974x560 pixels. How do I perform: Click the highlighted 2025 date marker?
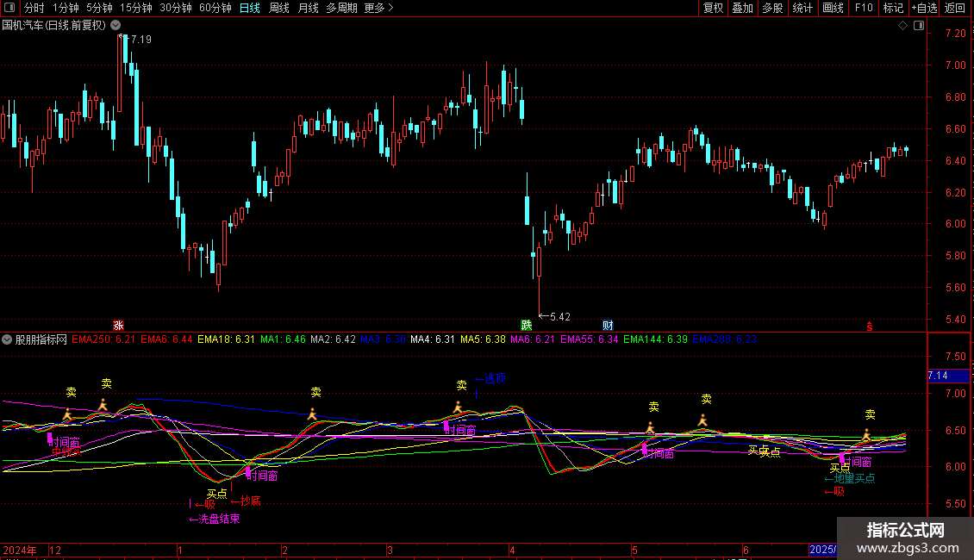tap(823, 550)
